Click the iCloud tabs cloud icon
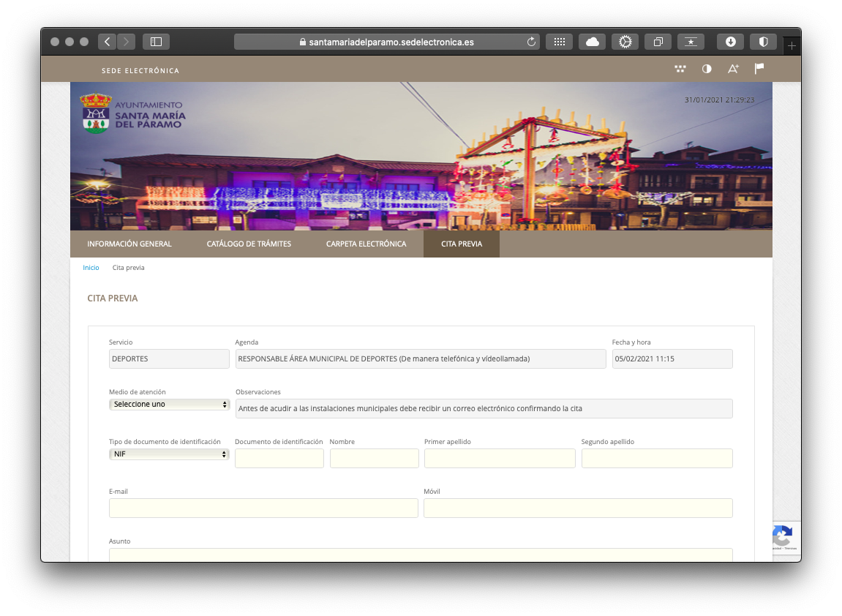 pyautogui.click(x=593, y=42)
